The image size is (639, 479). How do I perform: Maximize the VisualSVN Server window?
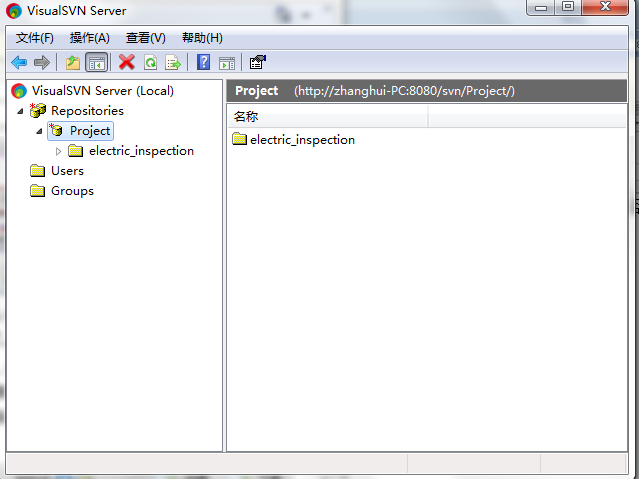[x=568, y=7]
